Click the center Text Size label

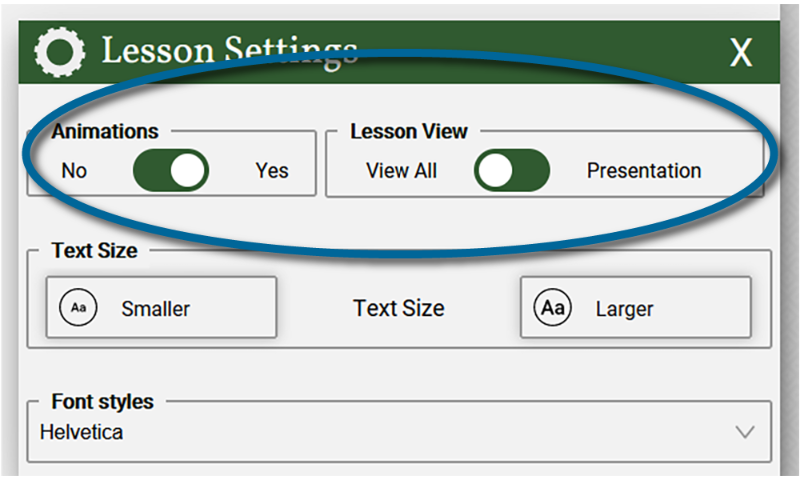click(399, 308)
